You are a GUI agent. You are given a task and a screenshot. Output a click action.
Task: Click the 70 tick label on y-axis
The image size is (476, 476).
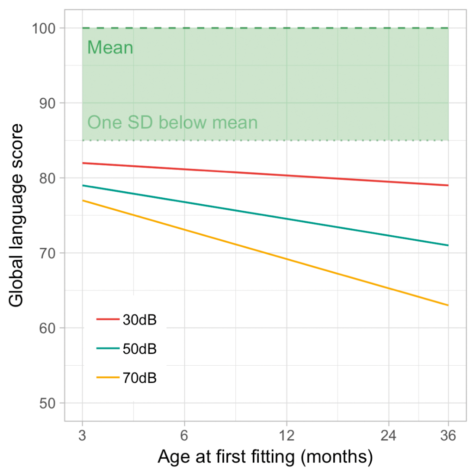pyautogui.click(x=47, y=253)
